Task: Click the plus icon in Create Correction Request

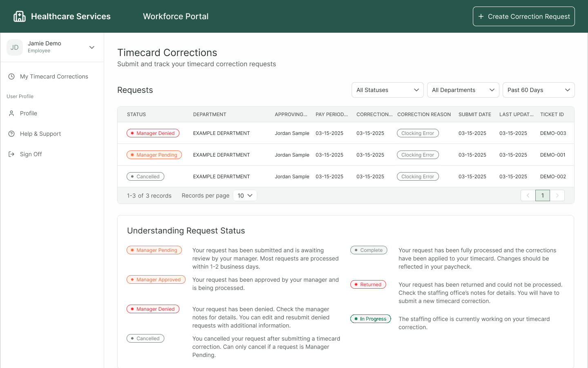Action: [x=481, y=16]
